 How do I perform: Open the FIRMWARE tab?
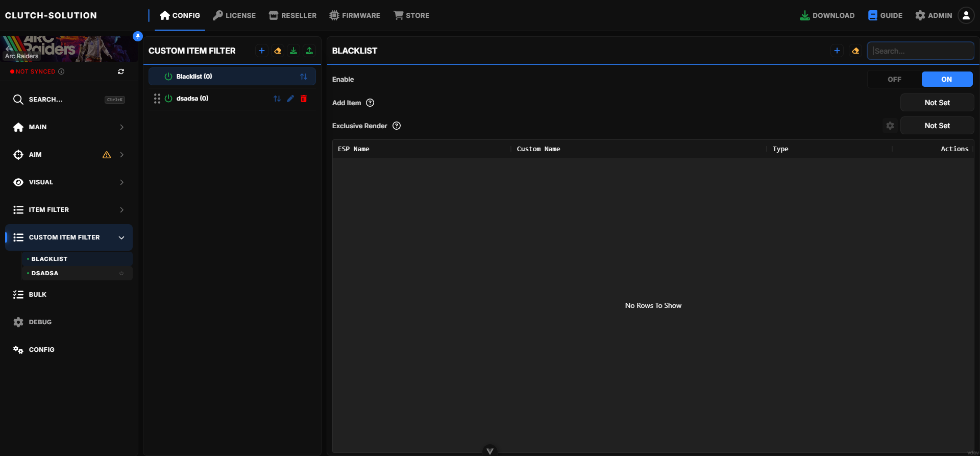point(355,15)
